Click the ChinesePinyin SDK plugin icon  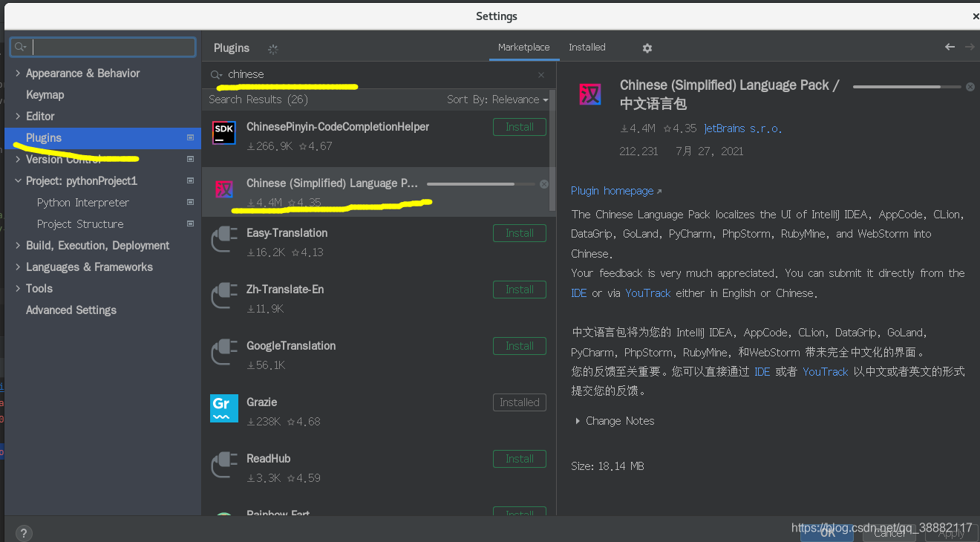tap(224, 133)
